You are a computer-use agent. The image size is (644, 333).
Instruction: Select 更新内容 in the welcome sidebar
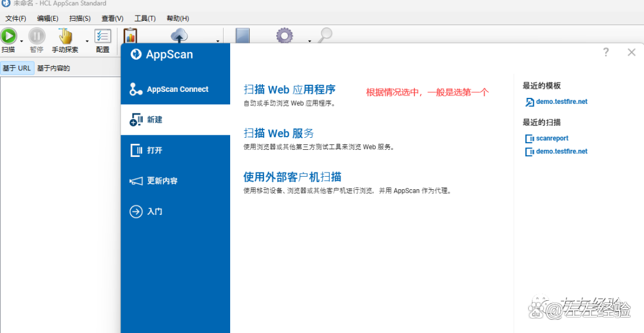(175, 181)
